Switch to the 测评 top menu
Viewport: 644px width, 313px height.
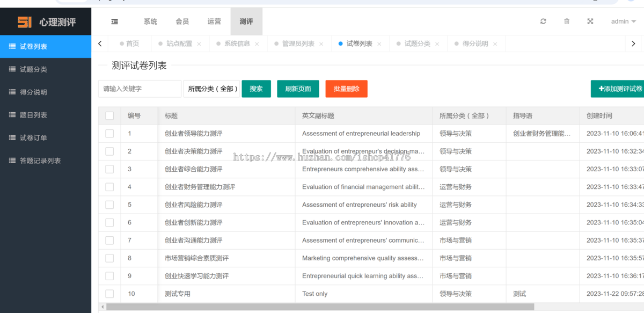click(246, 21)
